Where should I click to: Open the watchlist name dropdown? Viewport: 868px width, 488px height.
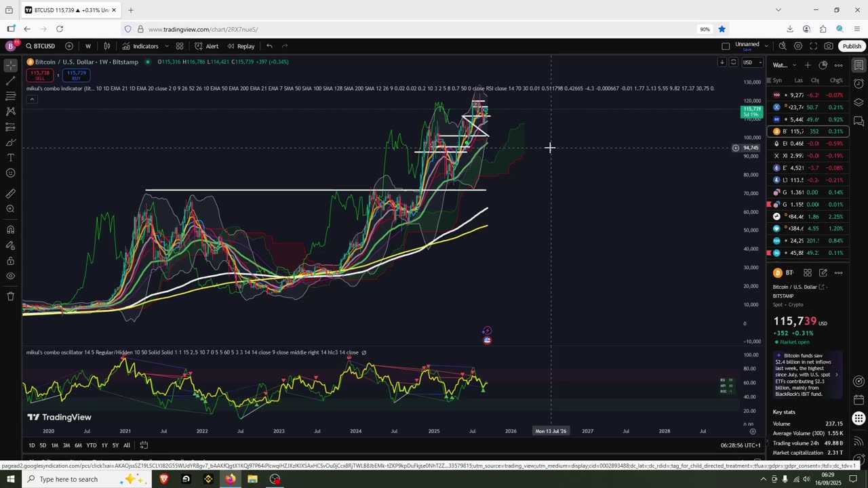tap(785, 65)
